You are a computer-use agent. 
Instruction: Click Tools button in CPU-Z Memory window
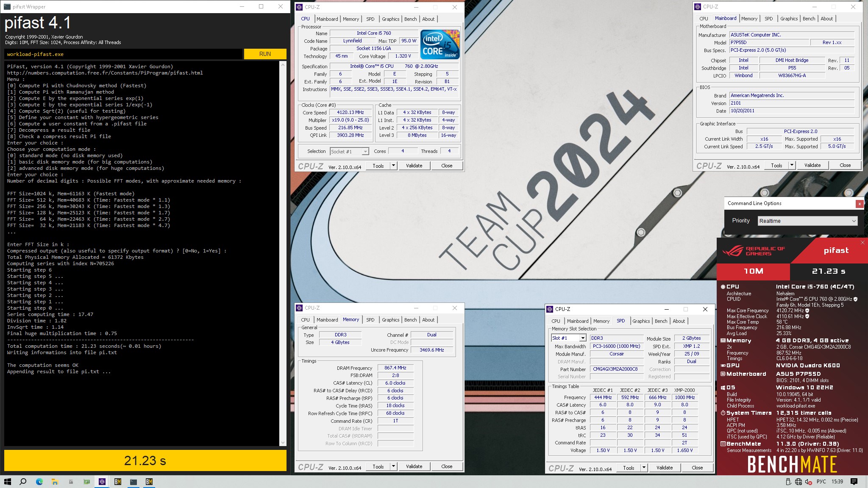pos(378,466)
